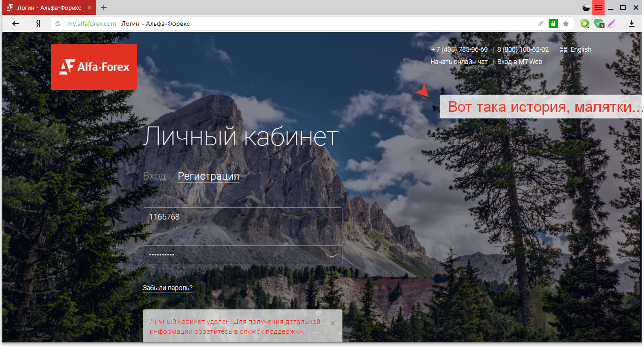
Task: Show password with the eye icon
Action: click(331, 255)
